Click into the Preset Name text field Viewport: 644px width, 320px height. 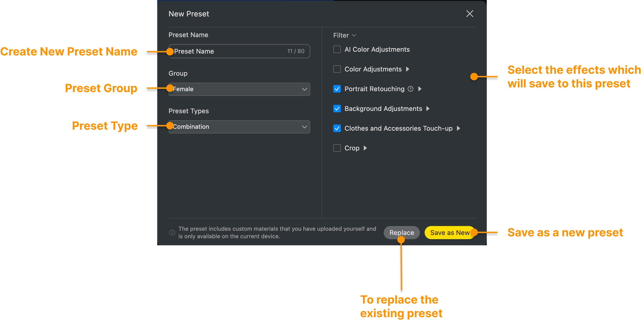[x=239, y=51]
